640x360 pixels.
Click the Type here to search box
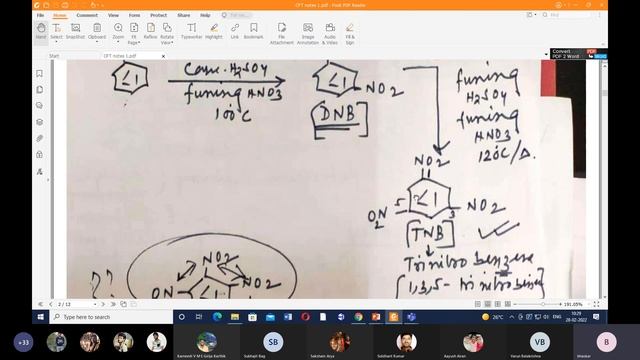[111, 317]
